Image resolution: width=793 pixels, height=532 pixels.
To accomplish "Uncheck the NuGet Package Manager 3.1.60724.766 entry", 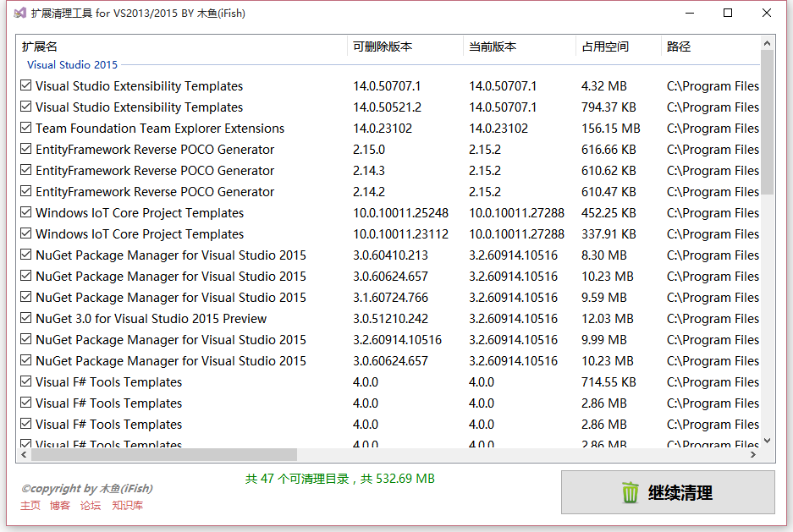I will click(25, 297).
